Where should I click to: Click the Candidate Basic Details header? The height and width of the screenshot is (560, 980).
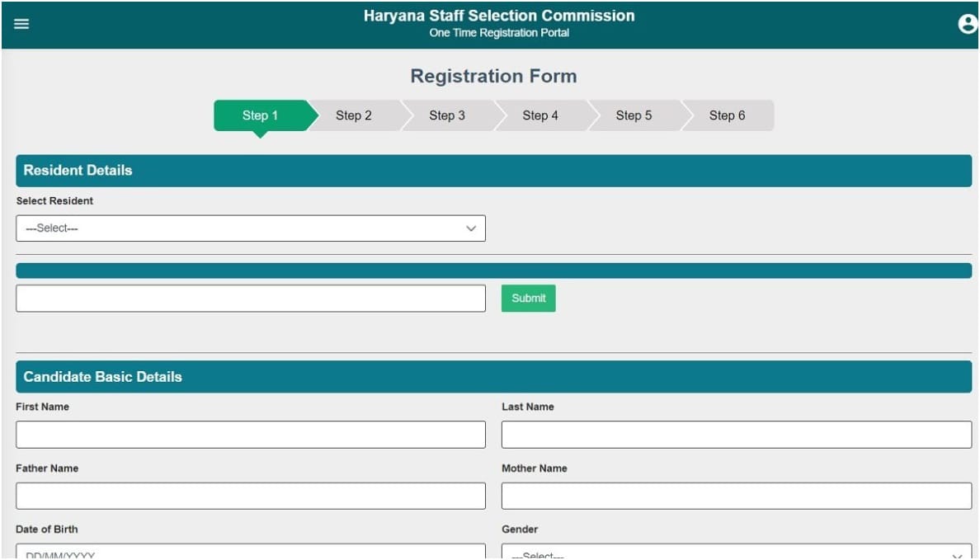click(494, 377)
